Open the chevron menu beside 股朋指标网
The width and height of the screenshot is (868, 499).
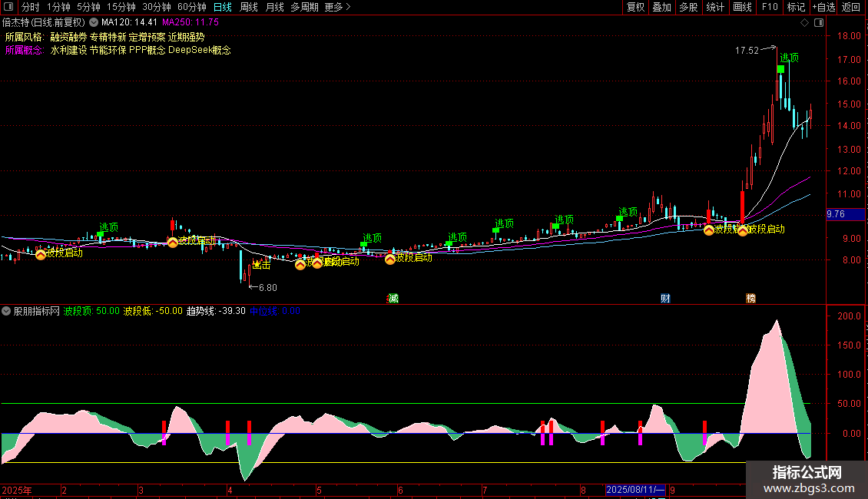coord(6,312)
